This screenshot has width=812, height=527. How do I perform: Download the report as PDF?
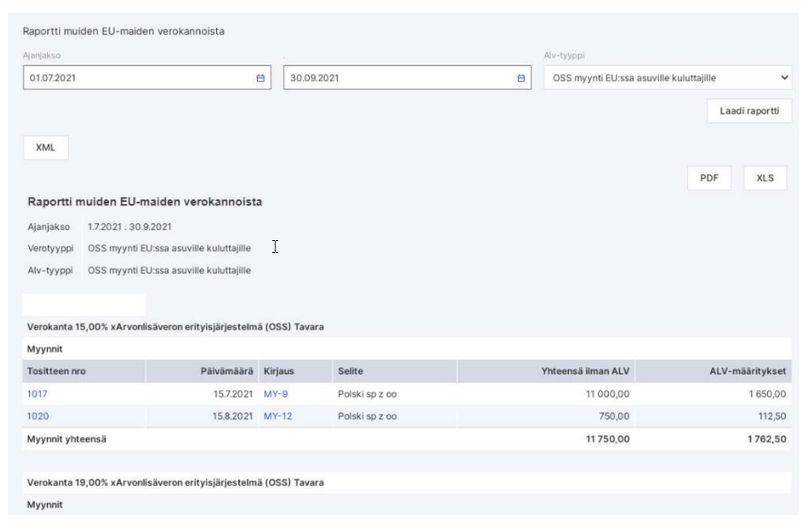pyautogui.click(x=709, y=178)
